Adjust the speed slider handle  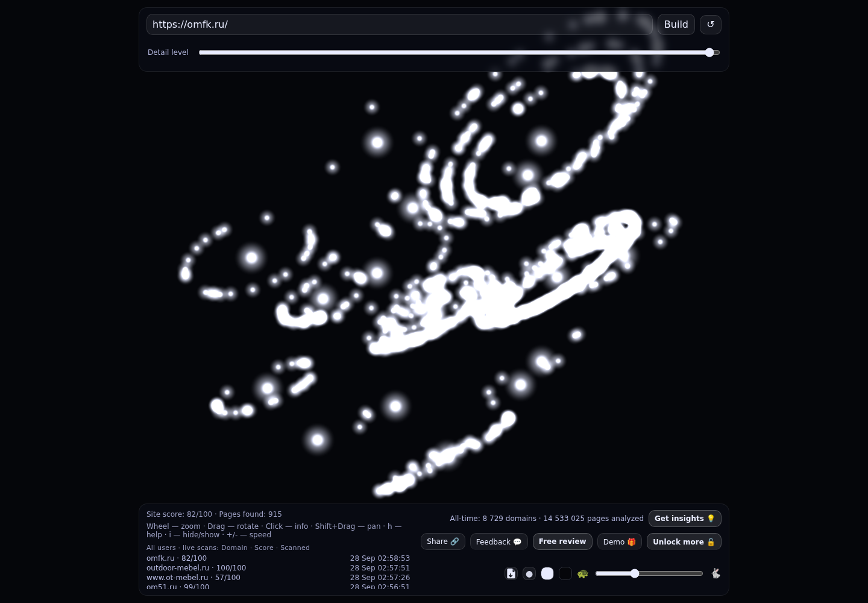(635, 573)
